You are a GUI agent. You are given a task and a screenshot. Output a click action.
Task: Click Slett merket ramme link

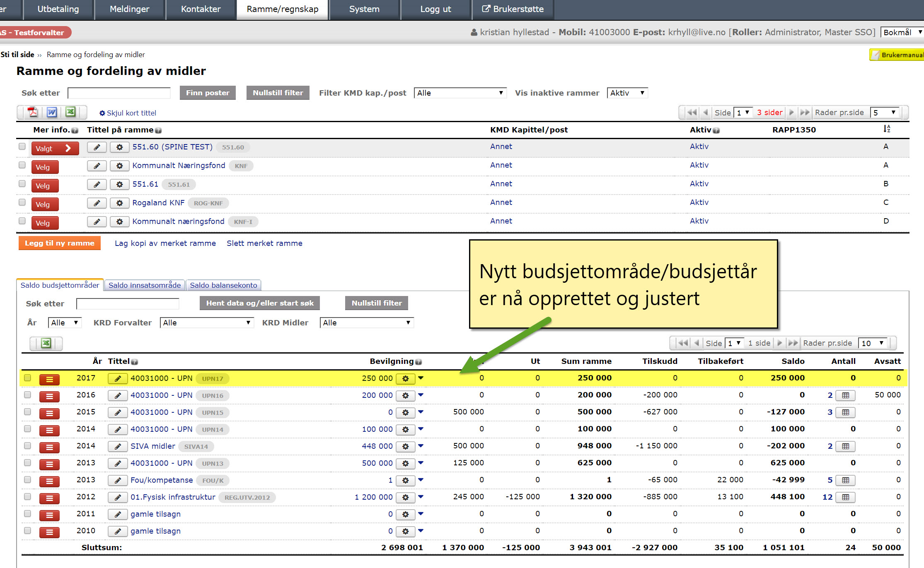click(264, 243)
